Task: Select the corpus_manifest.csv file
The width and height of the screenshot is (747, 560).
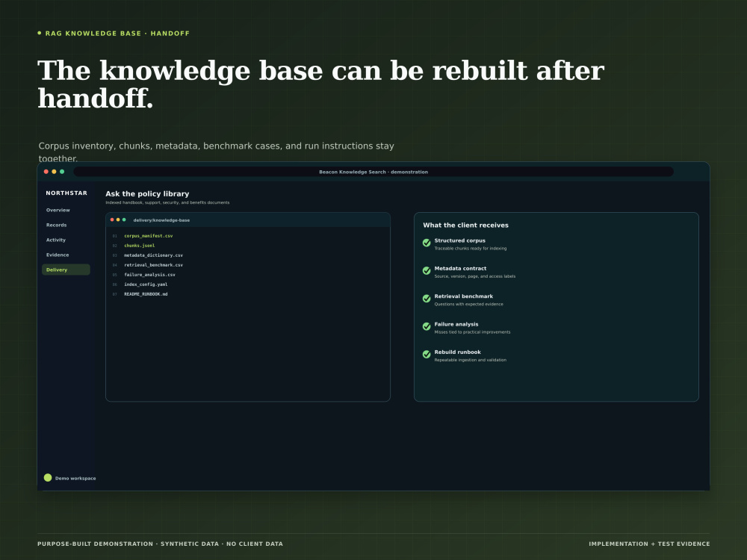Action: pos(148,236)
